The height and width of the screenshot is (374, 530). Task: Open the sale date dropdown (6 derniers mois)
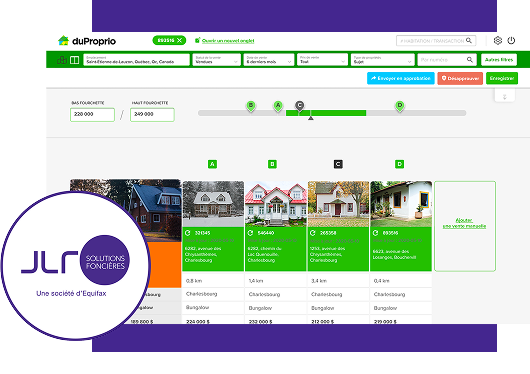(x=268, y=60)
